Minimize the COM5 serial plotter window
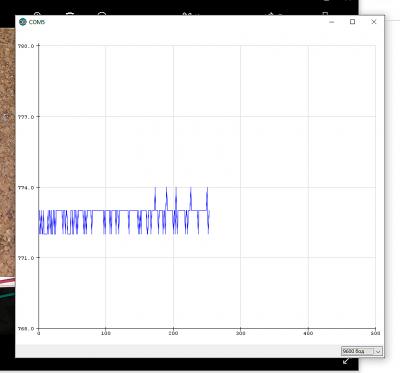Screen dimensions: 400x373 tap(332, 22)
